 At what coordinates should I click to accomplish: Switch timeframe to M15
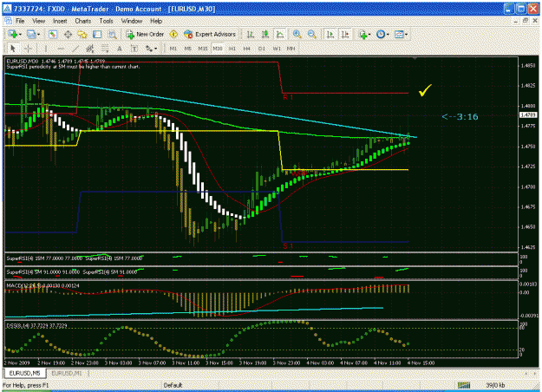pos(203,49)
